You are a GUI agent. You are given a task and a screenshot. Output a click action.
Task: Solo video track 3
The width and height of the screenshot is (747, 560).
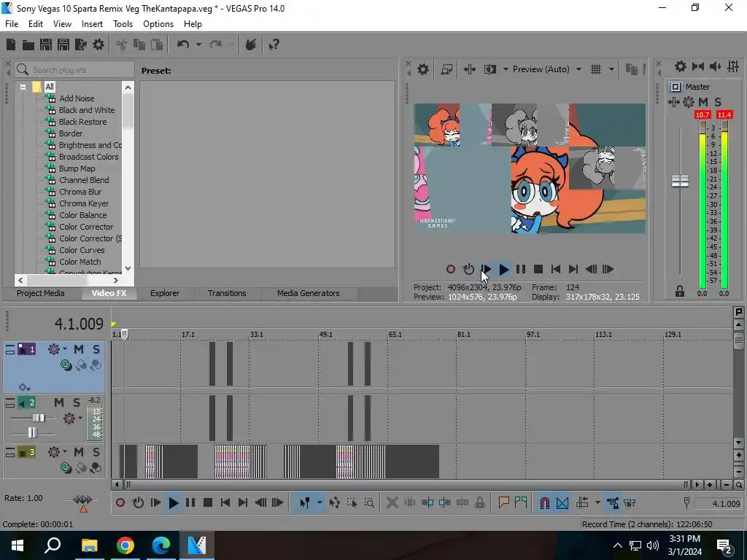click(x=96, y=452)
